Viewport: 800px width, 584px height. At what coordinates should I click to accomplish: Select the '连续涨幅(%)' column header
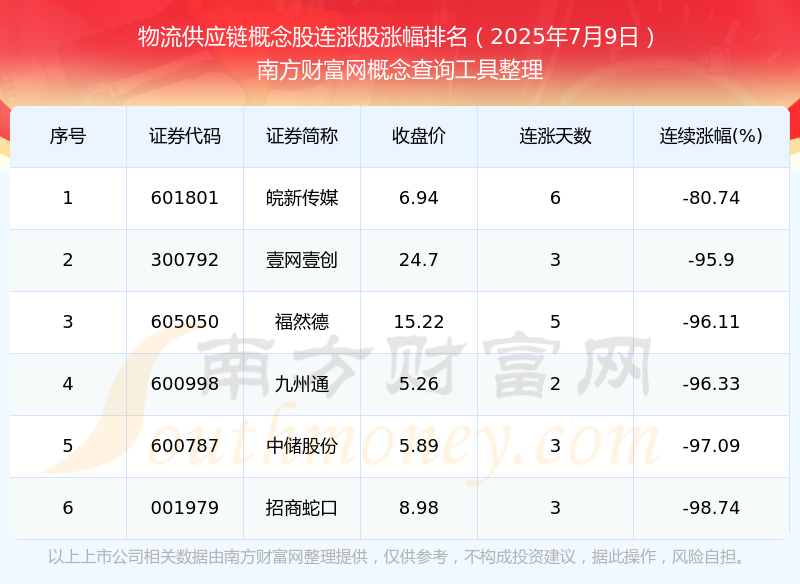[x=711, y=136]
